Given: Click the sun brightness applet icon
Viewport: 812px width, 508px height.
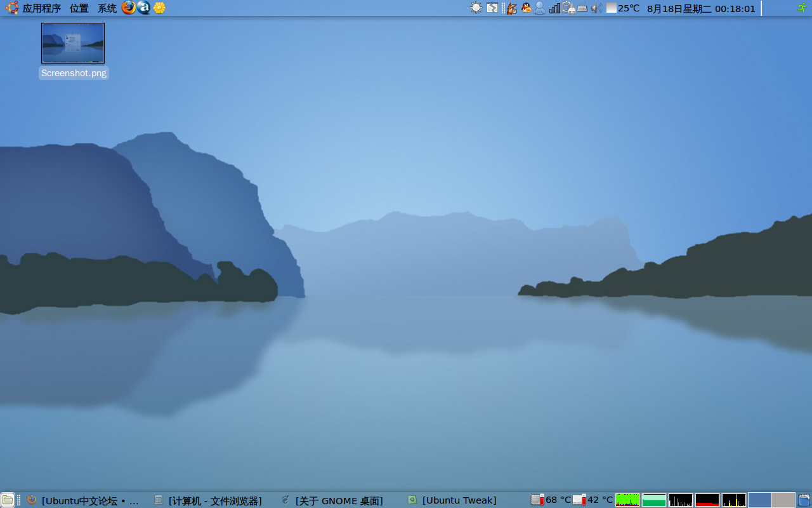Looking at the screenshot, I should point(476,8).
